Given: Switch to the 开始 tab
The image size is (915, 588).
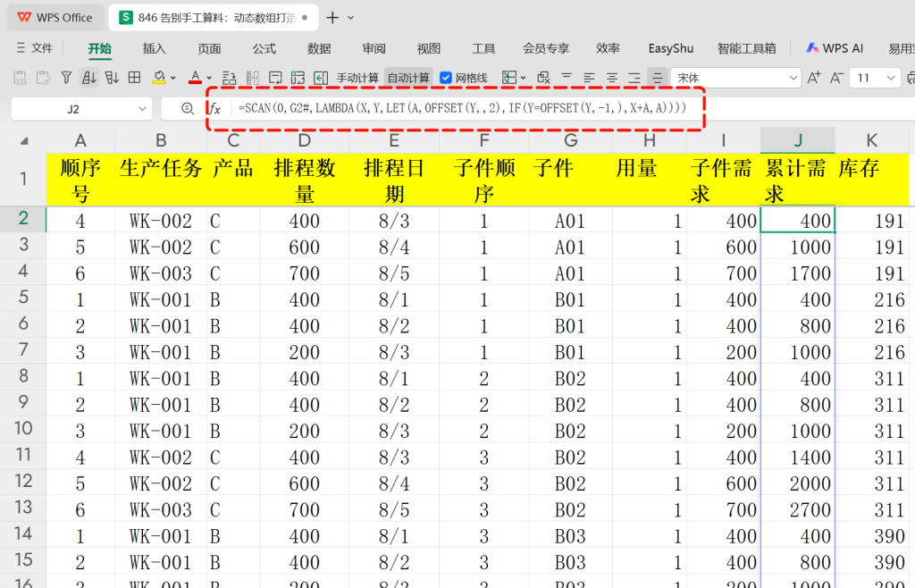Looking at the screenshot, I should point(100,48).
